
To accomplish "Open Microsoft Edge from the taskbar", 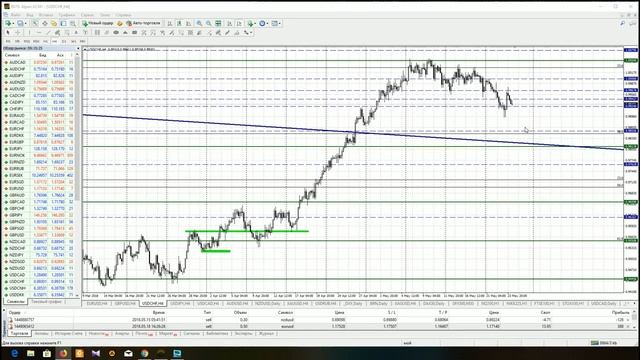I will pos(15,353).
